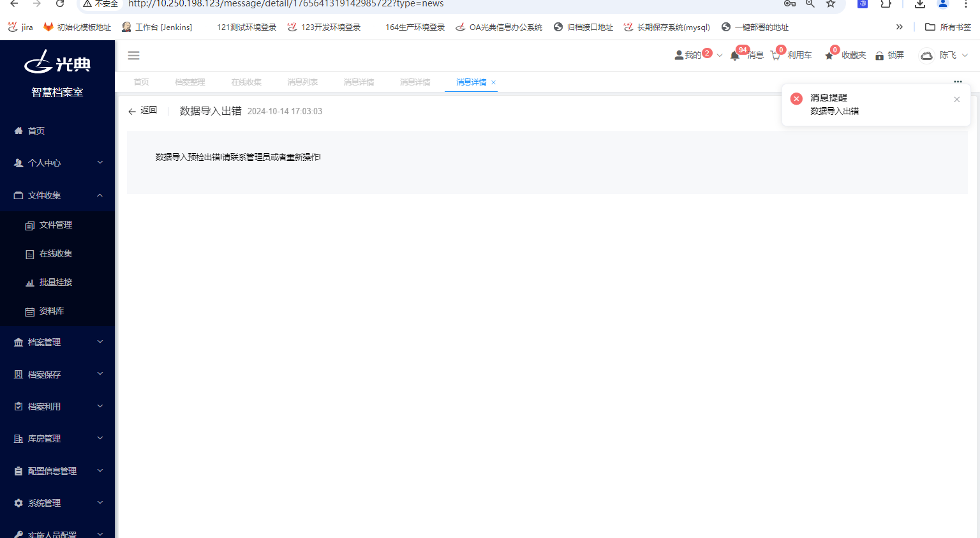Show more bookmarks chevron
Screen dimensions: 980x538
pyautogui.click(x=900, y=27)
